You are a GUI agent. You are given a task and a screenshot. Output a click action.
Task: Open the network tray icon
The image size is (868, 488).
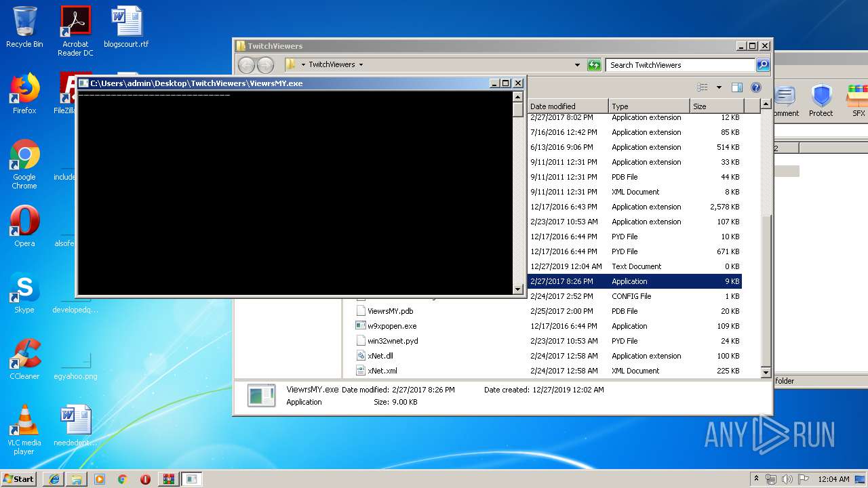click(771, 479)
